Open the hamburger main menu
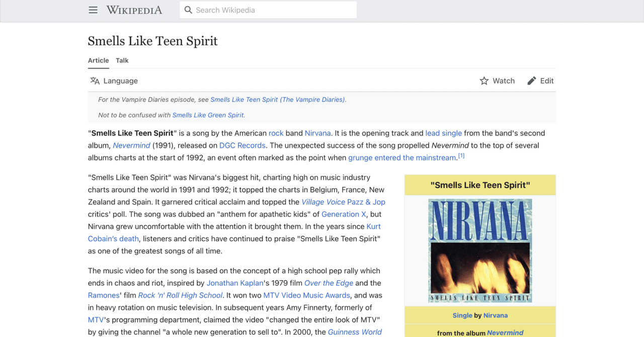 pyautogui.click(x=93, y=10)
